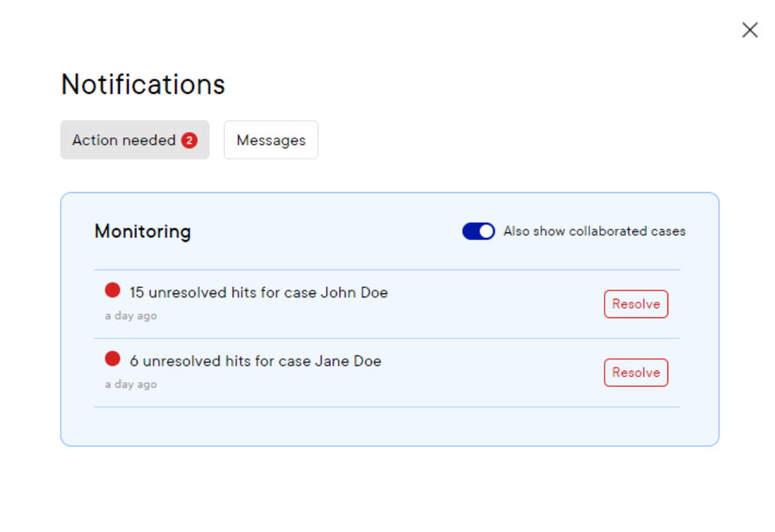The height and width of the screenshot is (532, 775).
Task: Click the red unread dot beside John Doe's notification
Action: pos(113,289)
